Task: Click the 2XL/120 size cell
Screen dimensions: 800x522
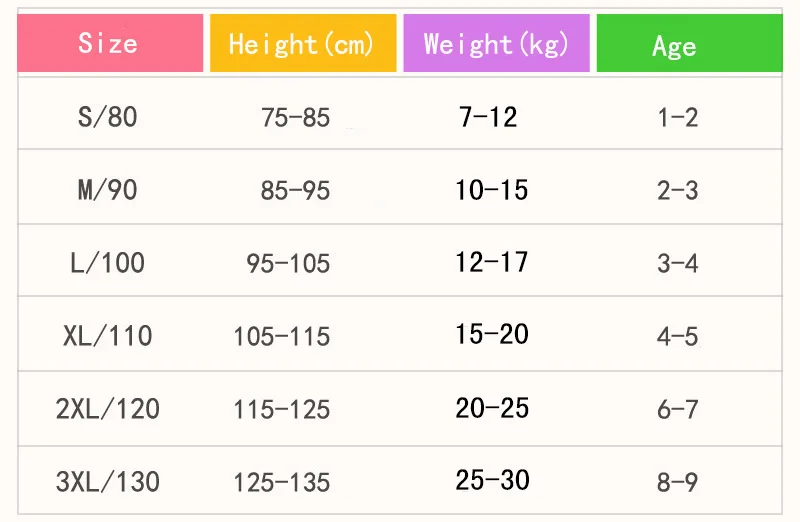Action: (108, 409)
